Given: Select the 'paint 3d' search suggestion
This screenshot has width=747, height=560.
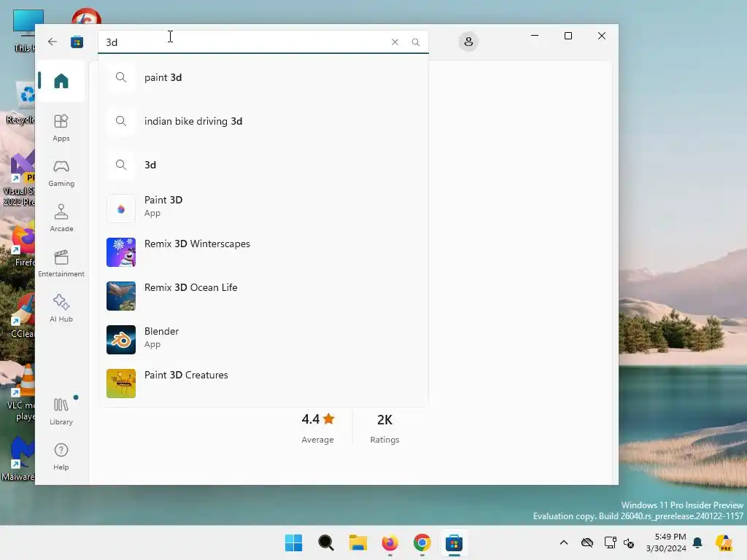Looking at the screenshot, I should [x=263, y=77].
